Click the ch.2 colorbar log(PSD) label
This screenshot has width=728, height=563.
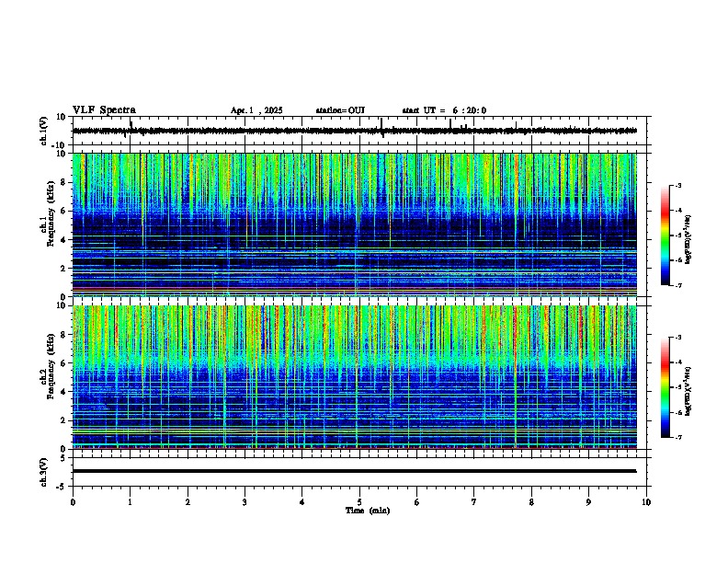[x=688, y=391]
